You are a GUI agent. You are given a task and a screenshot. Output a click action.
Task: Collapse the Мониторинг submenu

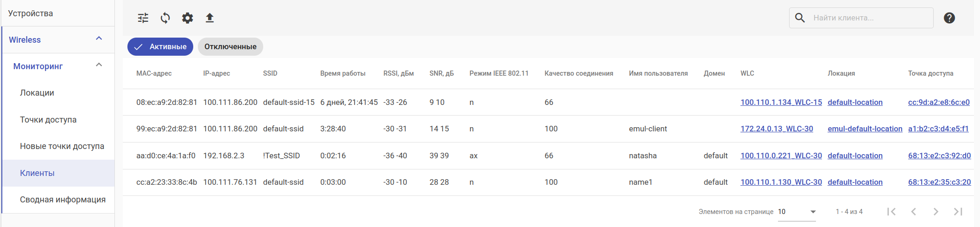click(x=99, y=65)
